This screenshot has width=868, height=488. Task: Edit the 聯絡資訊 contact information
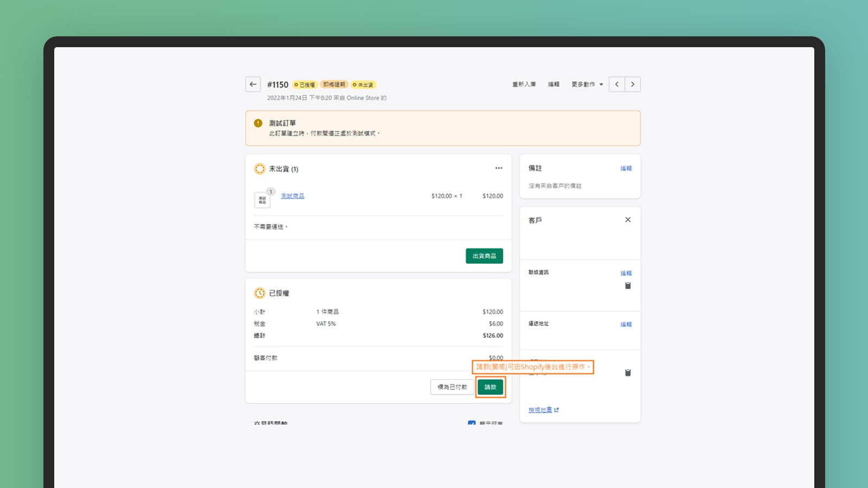(x=626, y=273)
